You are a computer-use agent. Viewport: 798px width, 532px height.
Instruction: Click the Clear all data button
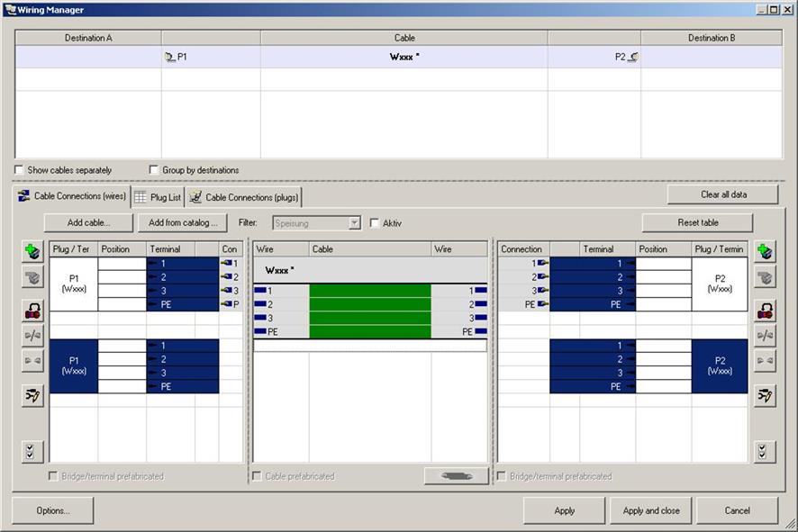(722, 194)
